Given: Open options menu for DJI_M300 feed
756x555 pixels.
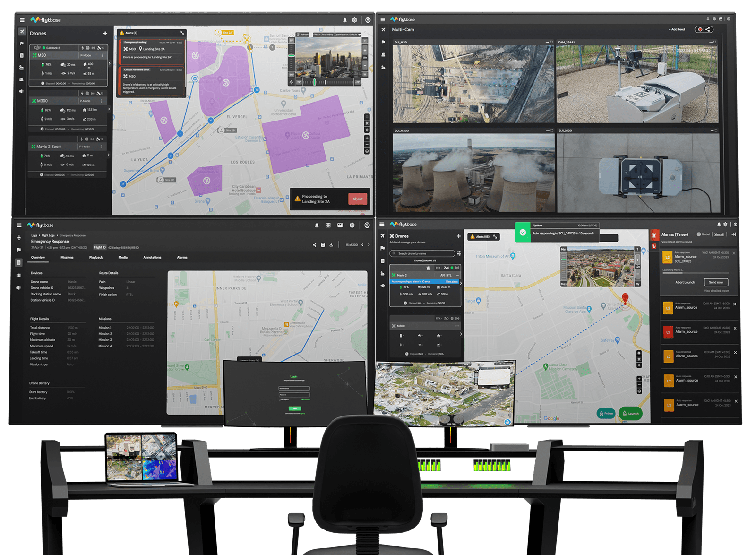Looking at the screenshot, I should click(547, 130).
